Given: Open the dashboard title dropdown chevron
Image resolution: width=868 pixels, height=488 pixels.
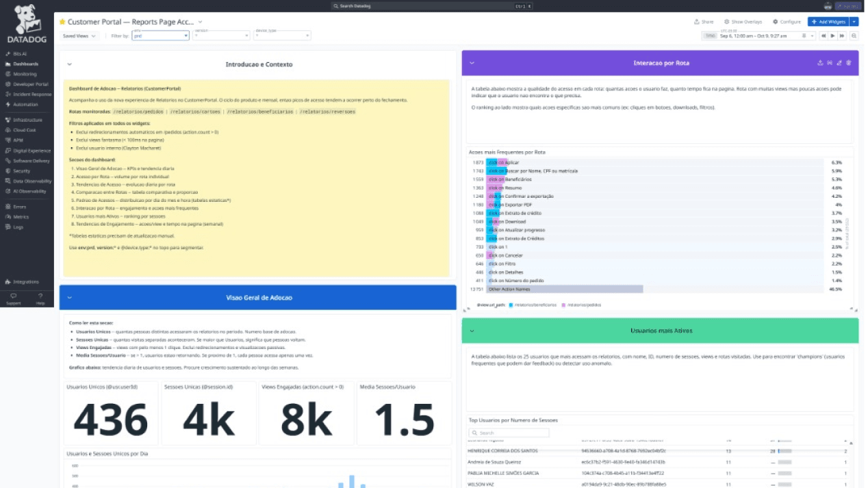Looking at the screenshot, I should (200, 22).
